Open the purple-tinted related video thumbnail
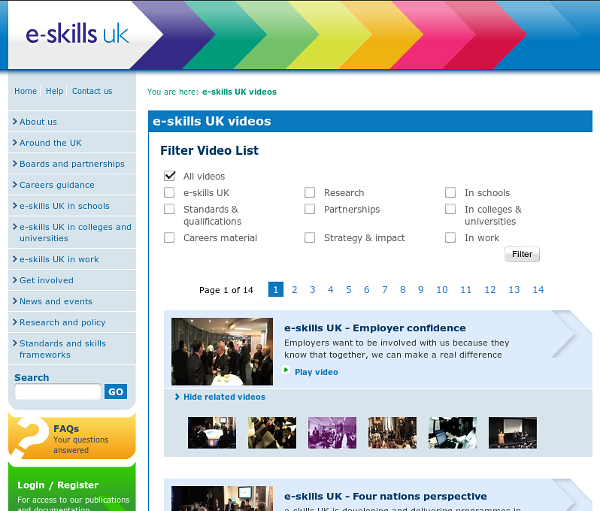600x511 pixels. (332, 433)
